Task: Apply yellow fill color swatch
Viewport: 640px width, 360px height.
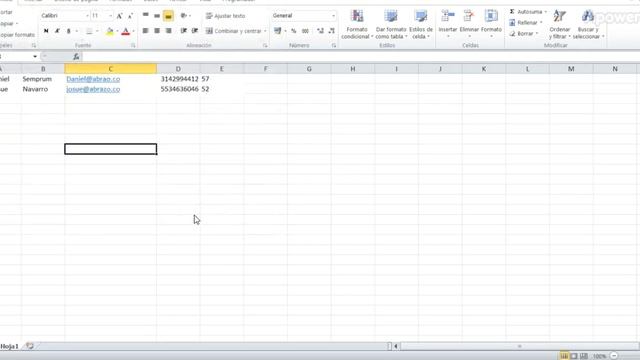Action: click(110, 31)
